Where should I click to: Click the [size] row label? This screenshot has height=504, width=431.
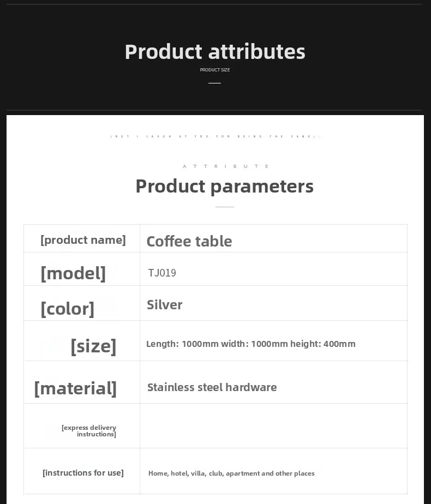click(93, 346)
